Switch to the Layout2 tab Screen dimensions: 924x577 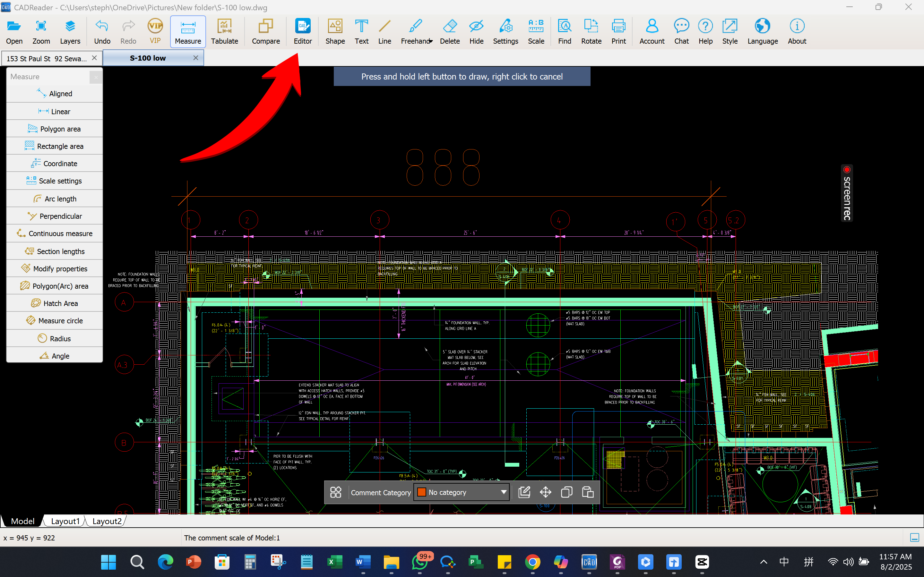pyautogui.click(x=107, y=521)
